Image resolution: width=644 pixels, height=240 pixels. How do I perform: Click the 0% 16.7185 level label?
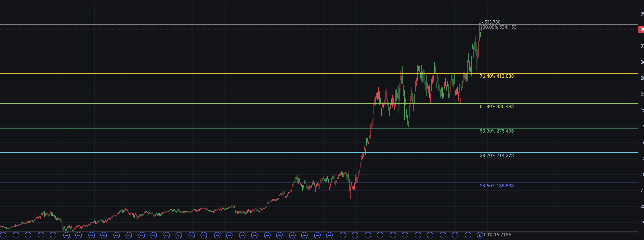click(x=497, y=235)
